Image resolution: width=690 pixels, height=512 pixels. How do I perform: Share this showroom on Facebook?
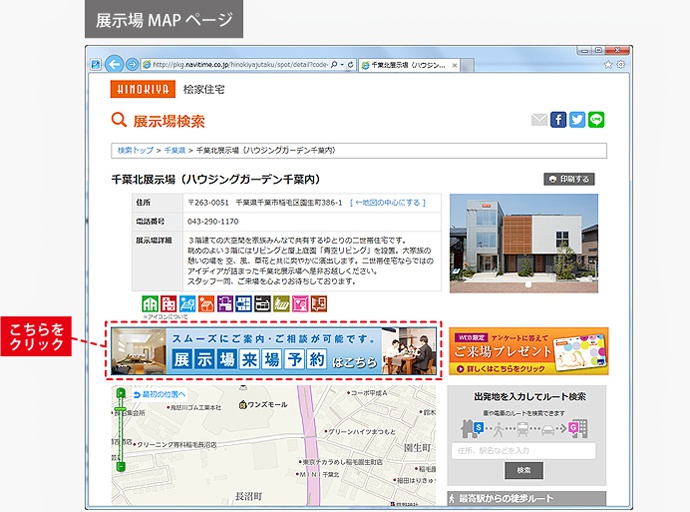[558, 120]
